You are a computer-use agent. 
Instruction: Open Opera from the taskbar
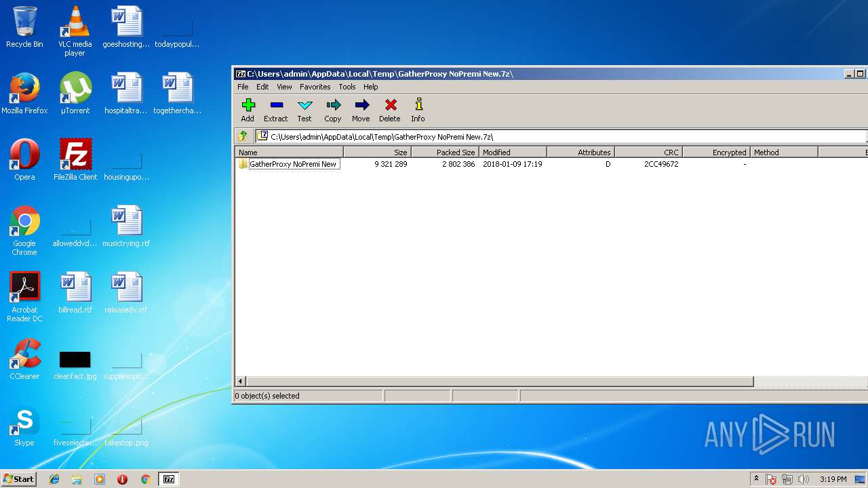coord(122,479)
